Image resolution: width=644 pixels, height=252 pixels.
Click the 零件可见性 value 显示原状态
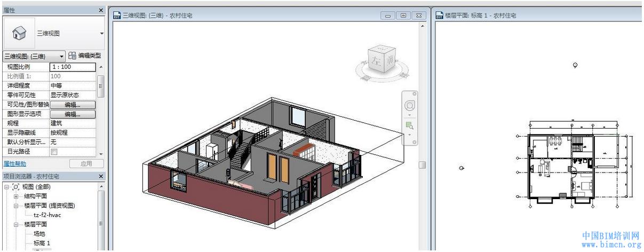pos(73,95)
